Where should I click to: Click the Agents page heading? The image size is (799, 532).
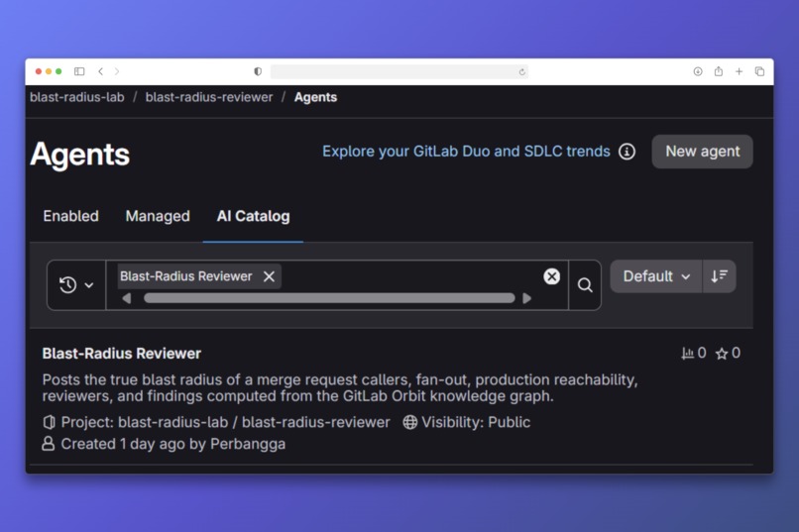tap(80, 155)
